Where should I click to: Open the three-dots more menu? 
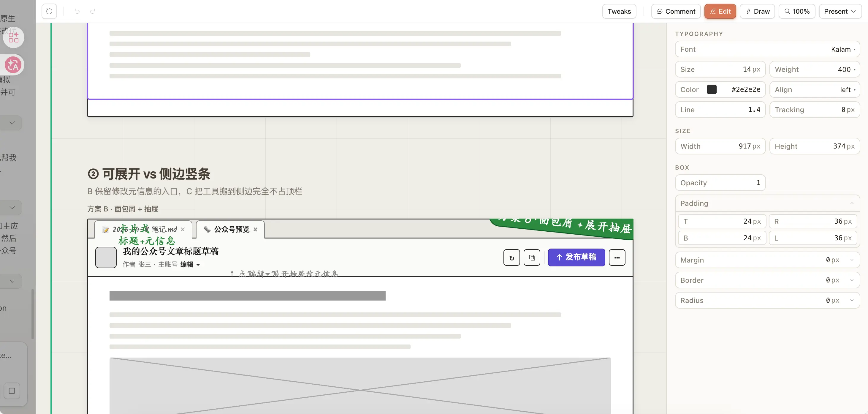(x=617, y=257)
